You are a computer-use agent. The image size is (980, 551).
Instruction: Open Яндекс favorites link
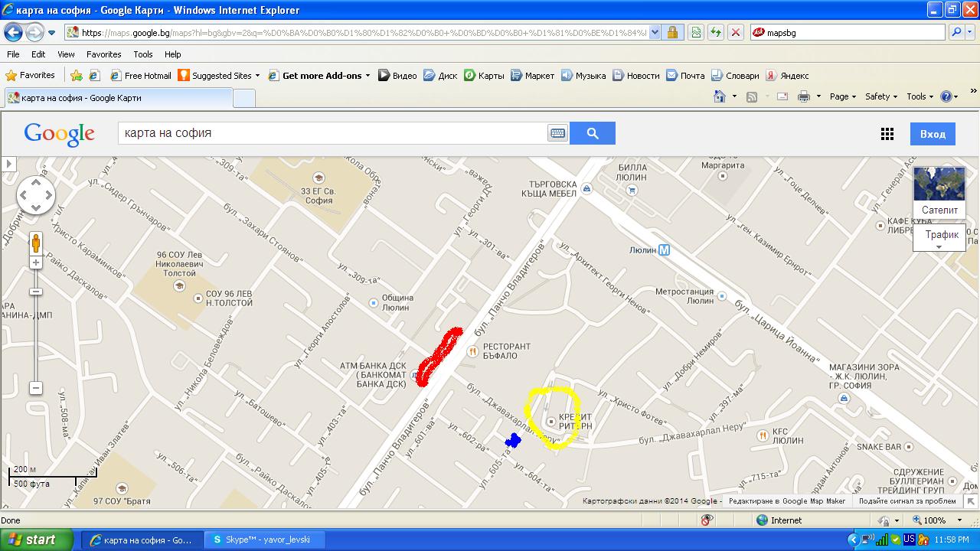click(x=788, y=75)
